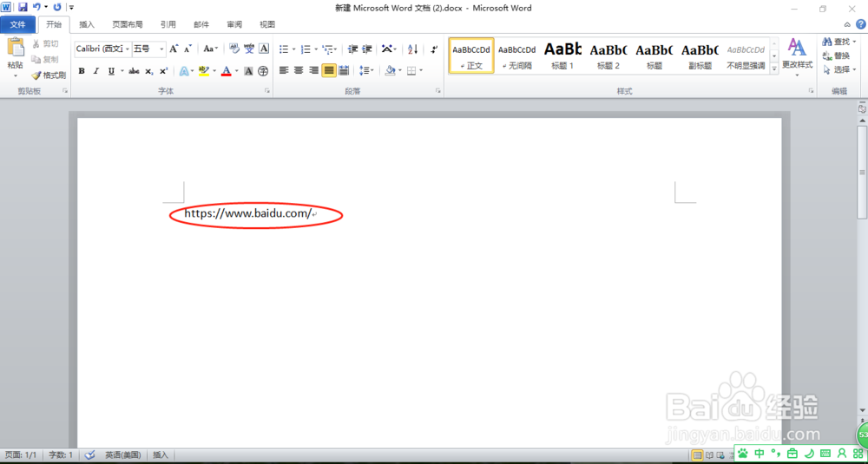Open Word help question mark icon
Viewport: 868px width, 464px height.
861,23
